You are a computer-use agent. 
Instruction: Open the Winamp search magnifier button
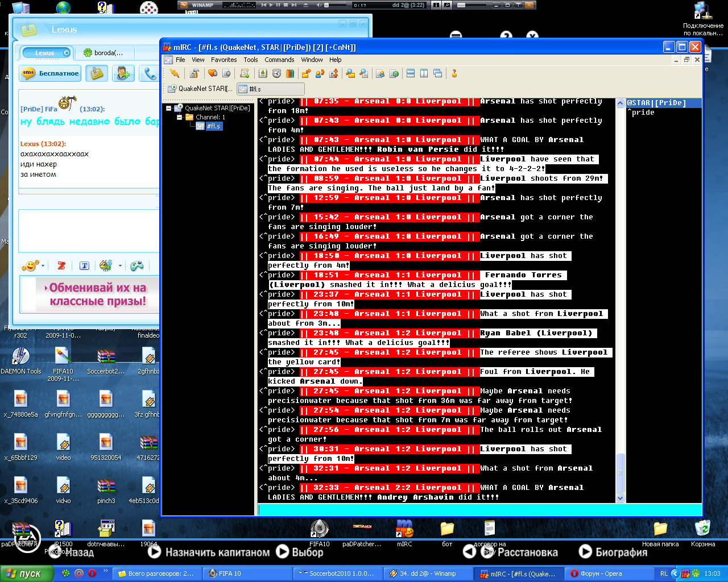coord(448,5)
